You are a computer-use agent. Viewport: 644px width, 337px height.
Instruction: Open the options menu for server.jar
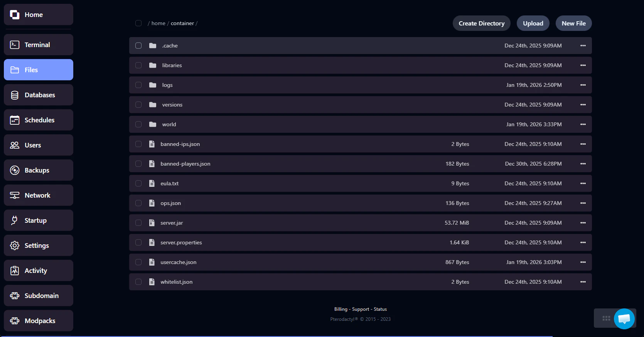pyautogui.click(x=583, y=223)
